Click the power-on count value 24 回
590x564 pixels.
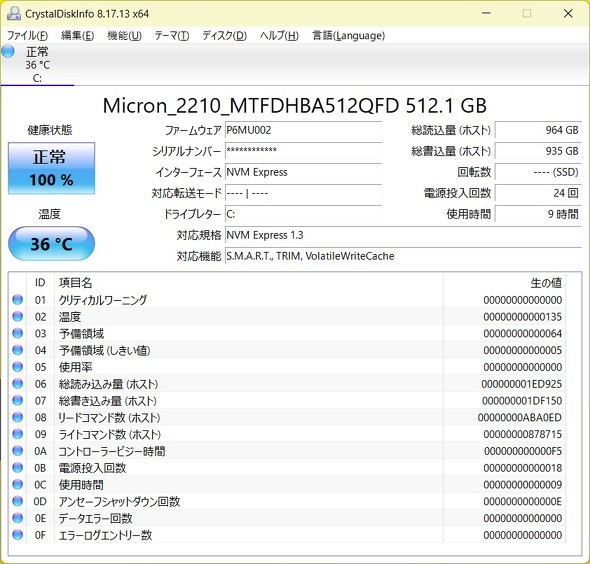538,193
